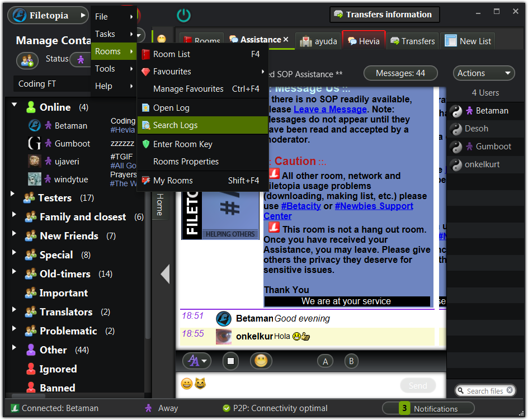528x420 pixels.
Task: Click the yin-yang icon beside onkelkurt
Action: coord(456,164)
